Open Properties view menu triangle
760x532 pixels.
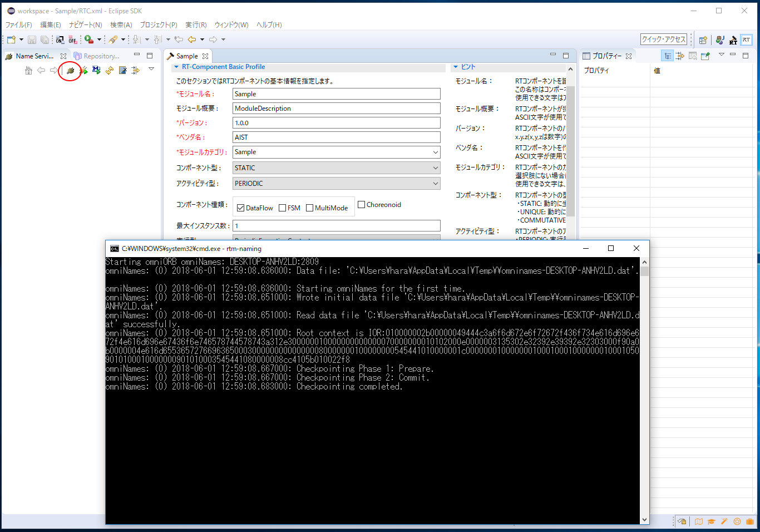click(721, 55)
